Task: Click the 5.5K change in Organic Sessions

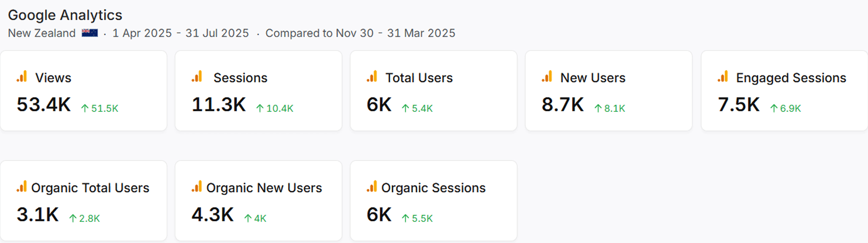Action: point(422,218)
